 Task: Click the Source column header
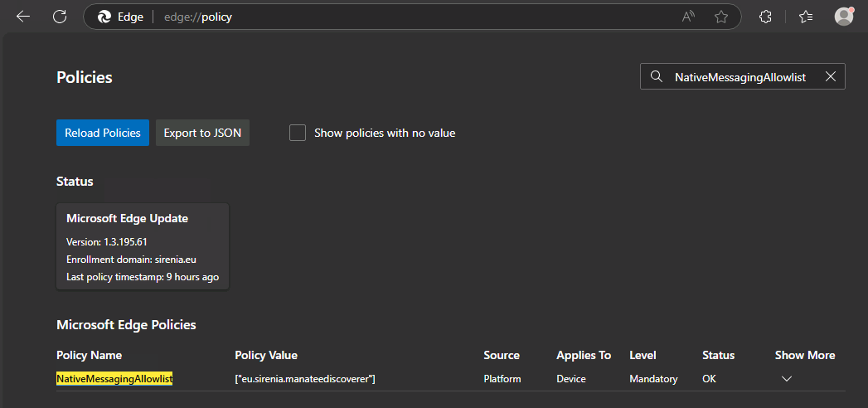coord(502,356)
